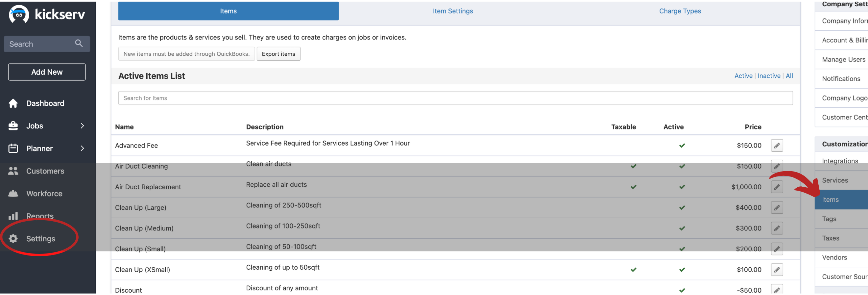Open Workforce in the sidebar

pyautogui.click(x=44, y=194)
